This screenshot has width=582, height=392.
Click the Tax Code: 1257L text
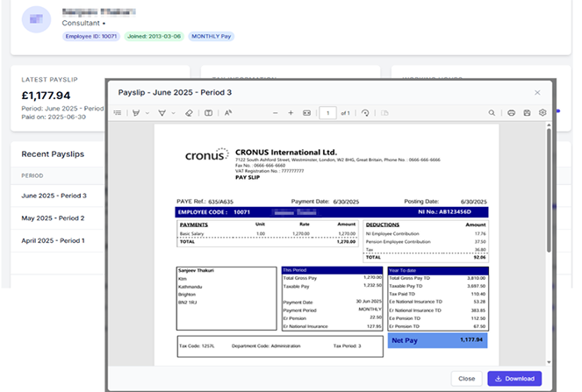pos(197,346)
